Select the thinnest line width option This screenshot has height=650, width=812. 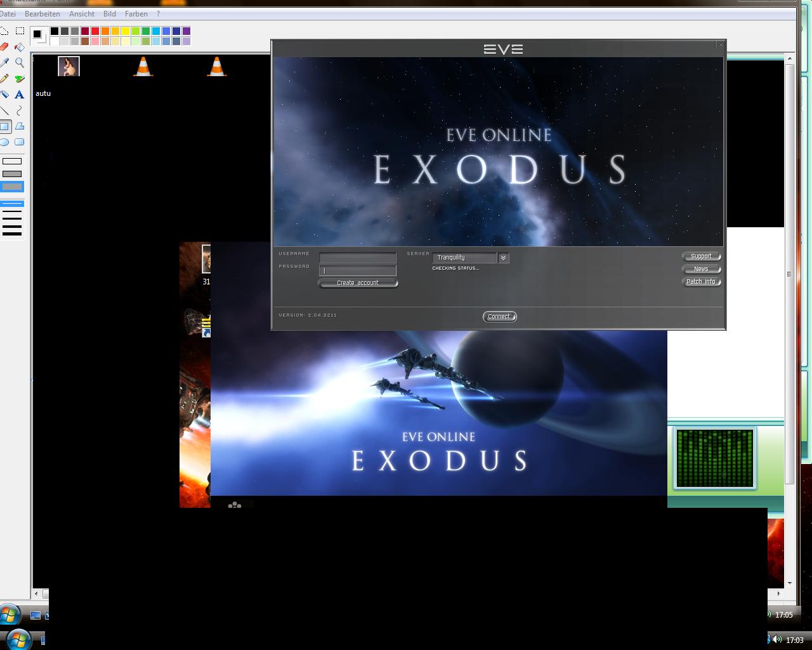pyautogui.click(x=12, y=204)
